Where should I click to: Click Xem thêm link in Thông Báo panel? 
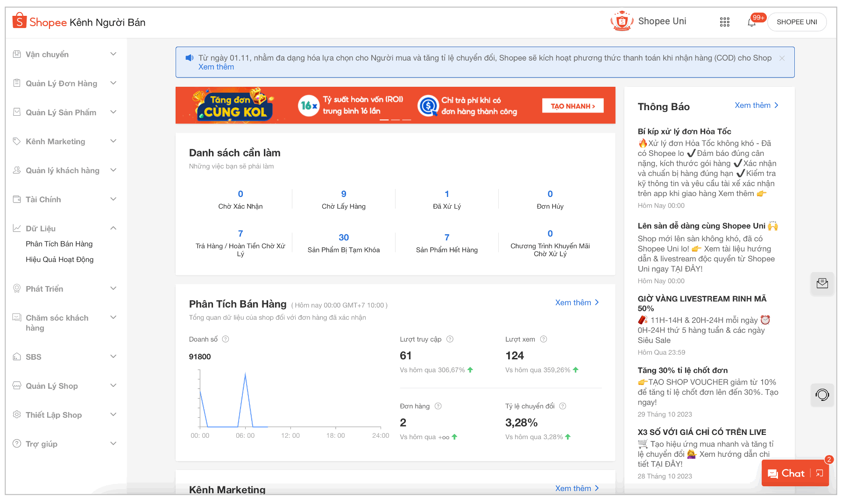(x=756, y=105)
